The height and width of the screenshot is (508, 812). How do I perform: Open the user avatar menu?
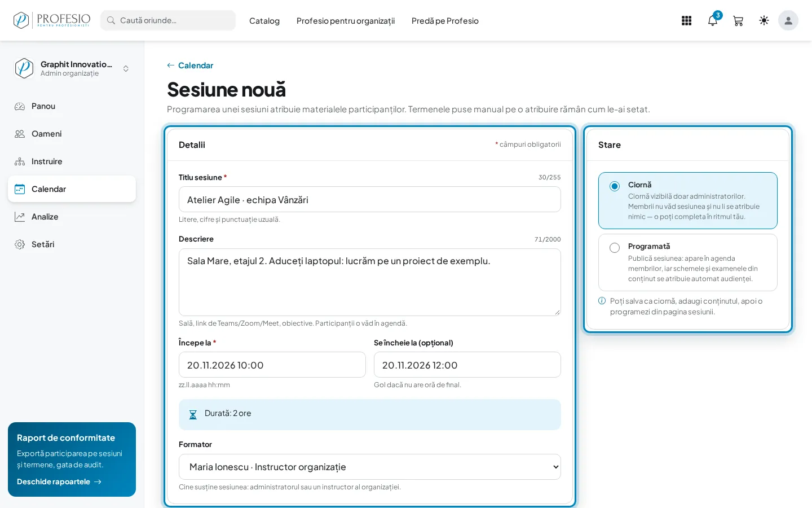788,20
